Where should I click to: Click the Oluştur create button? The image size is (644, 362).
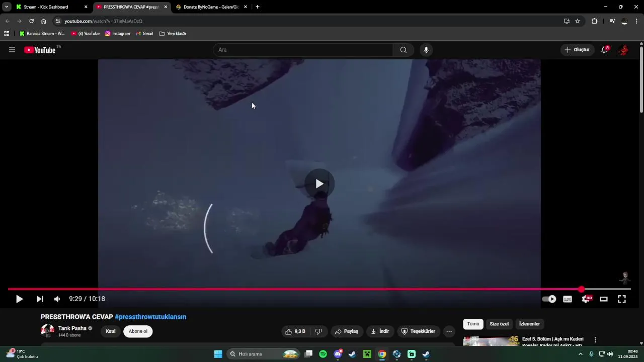tap(577, 50)
